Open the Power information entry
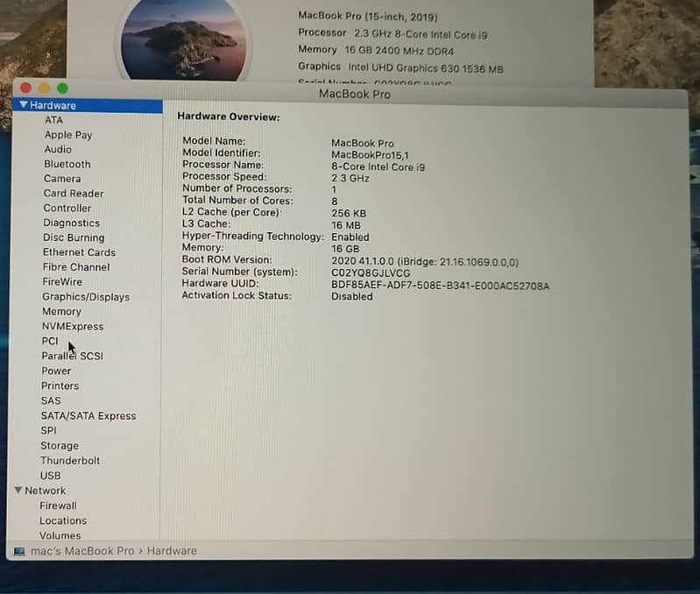 pyautogui.click(x=56, y=371)
